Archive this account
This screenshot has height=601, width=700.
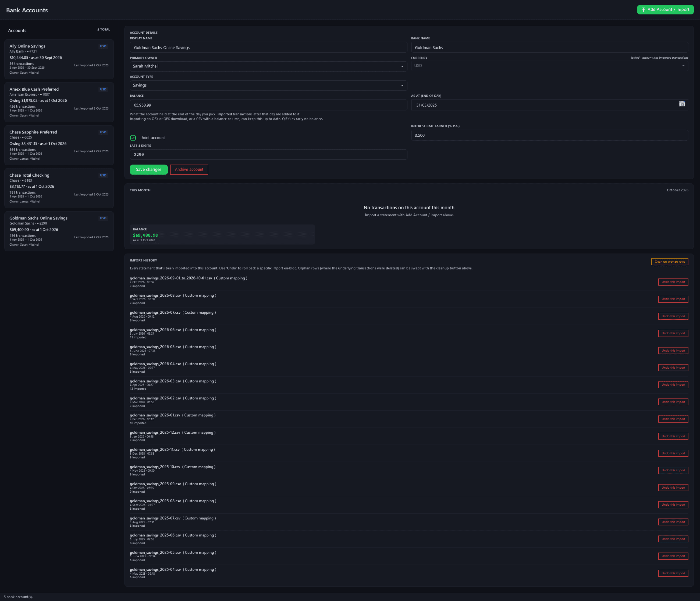pos(189,169)
